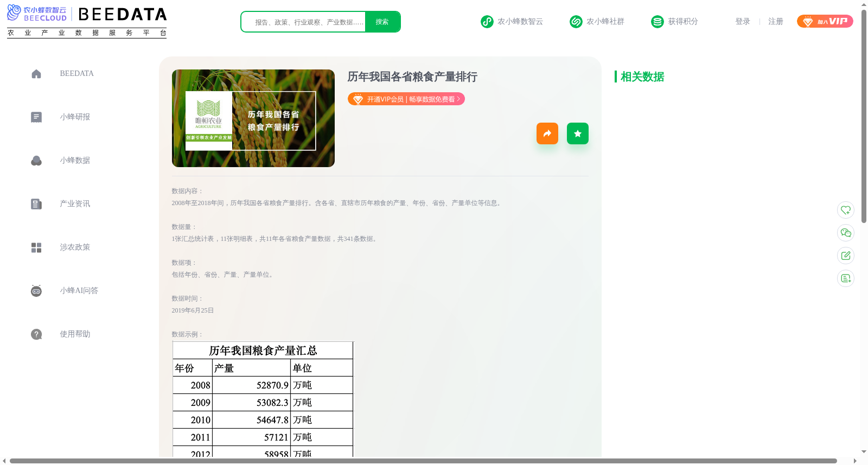Viewport: 868px width, 465px height.
Task: Click the scrollbar up arrow
Action: click(864, 4)
